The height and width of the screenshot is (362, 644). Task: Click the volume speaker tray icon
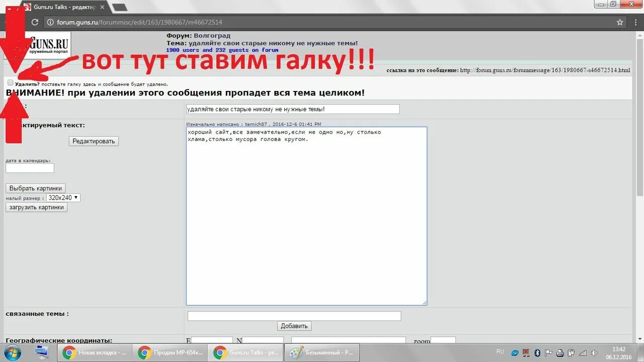(594, 353)
